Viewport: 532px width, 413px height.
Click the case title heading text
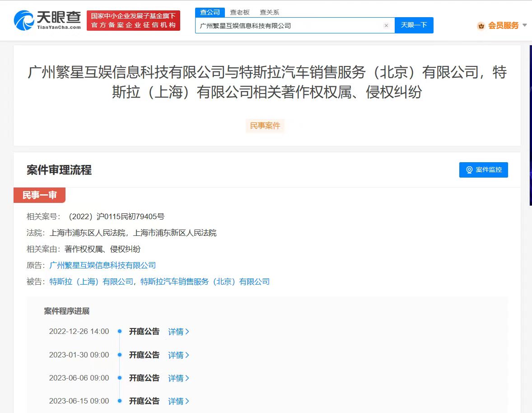(x=267, y=82)
